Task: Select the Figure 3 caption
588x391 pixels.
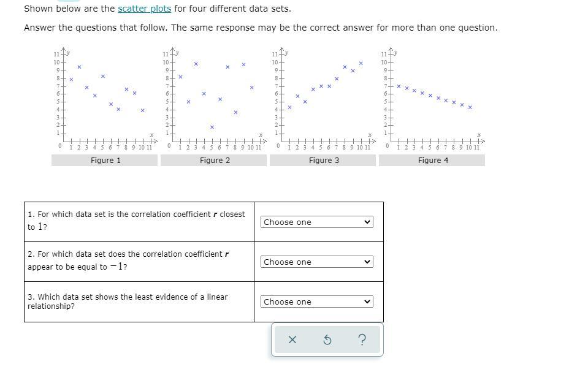Action: 323,161
